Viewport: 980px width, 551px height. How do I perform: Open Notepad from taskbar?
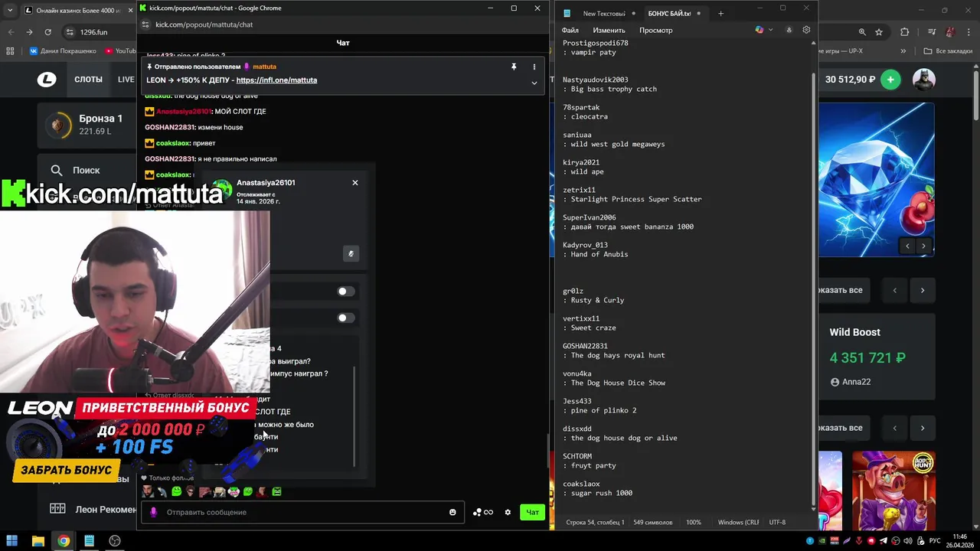(89, 541)
